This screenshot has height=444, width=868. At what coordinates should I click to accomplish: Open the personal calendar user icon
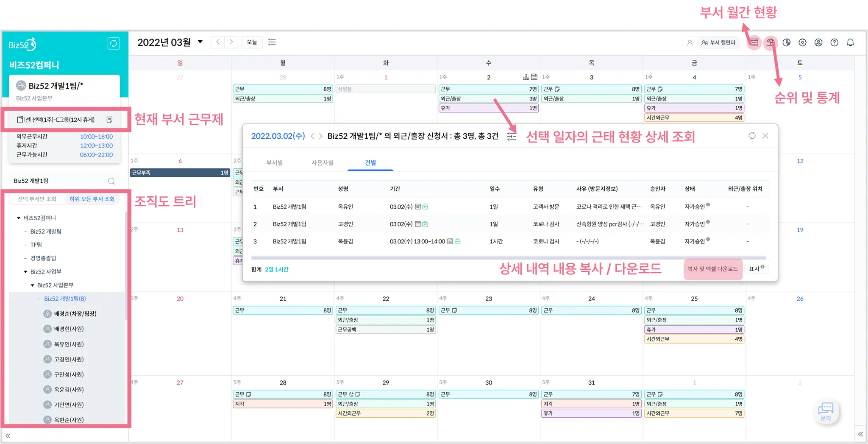pos(690,42)
